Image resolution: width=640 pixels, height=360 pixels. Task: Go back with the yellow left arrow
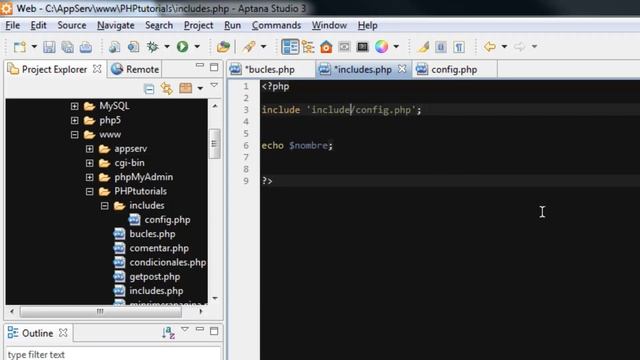490,47
